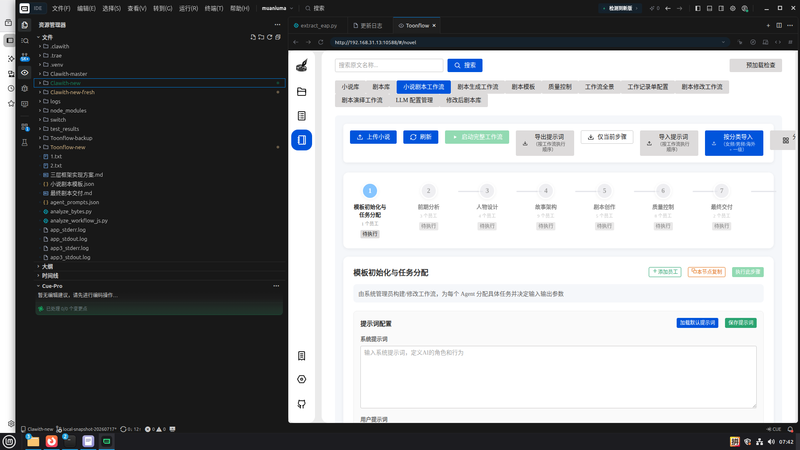Close the Toonflow editor tab

tap(434, 26)
